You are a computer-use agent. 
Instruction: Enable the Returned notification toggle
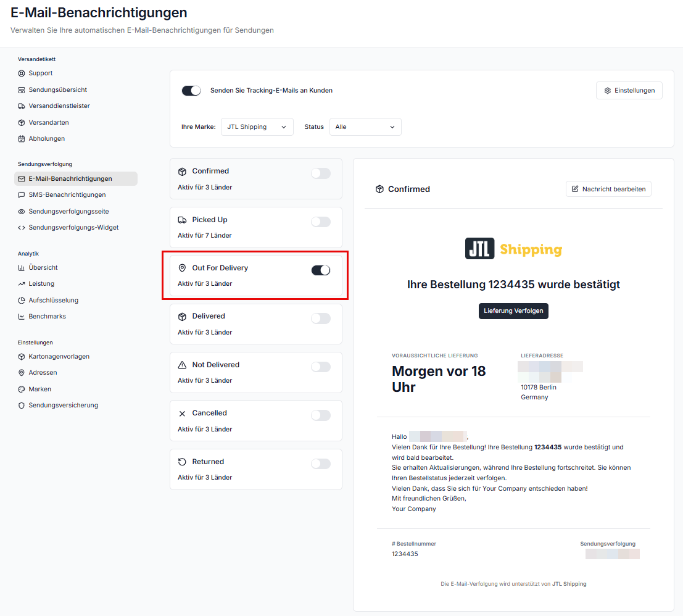tap(321, 464)
